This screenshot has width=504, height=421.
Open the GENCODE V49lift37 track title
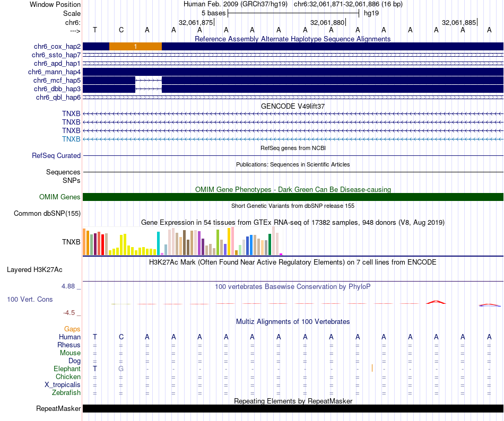[x=293, y=106]
